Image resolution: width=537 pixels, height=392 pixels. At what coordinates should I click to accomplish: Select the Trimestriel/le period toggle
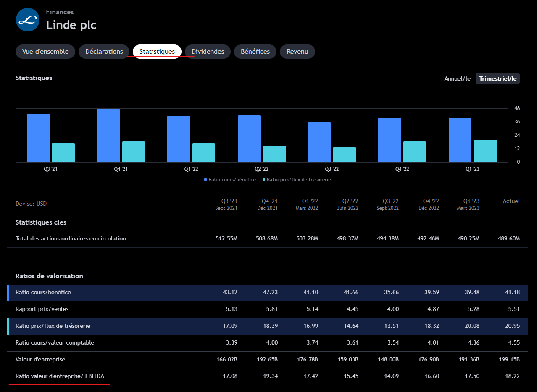498,78
